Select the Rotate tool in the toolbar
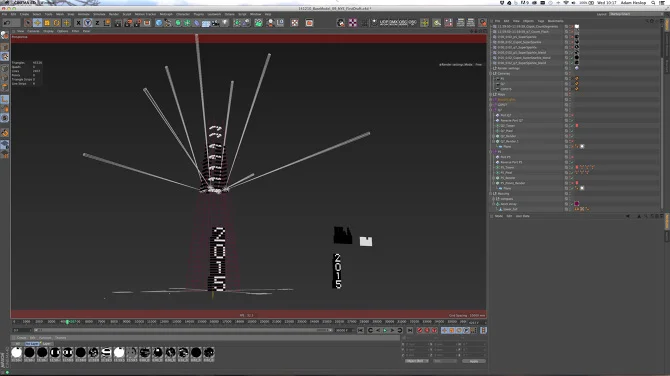This screenshot has width=670, height=376. (57, 23)
